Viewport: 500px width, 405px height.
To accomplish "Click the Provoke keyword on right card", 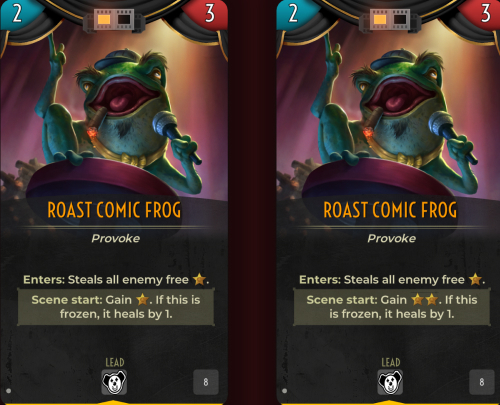I will pos(392,238).
